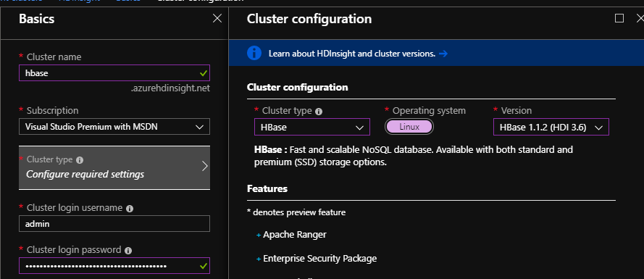The height and width of the screenshot is (279, 644).
Task: Follow the arrow after cluster versions link
Action: pos(443,54)
